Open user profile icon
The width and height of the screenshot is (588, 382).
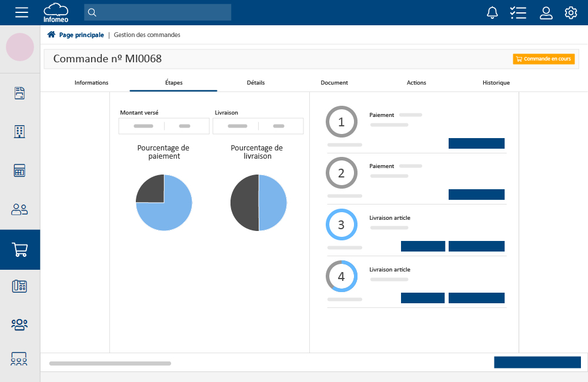[546, 12]
